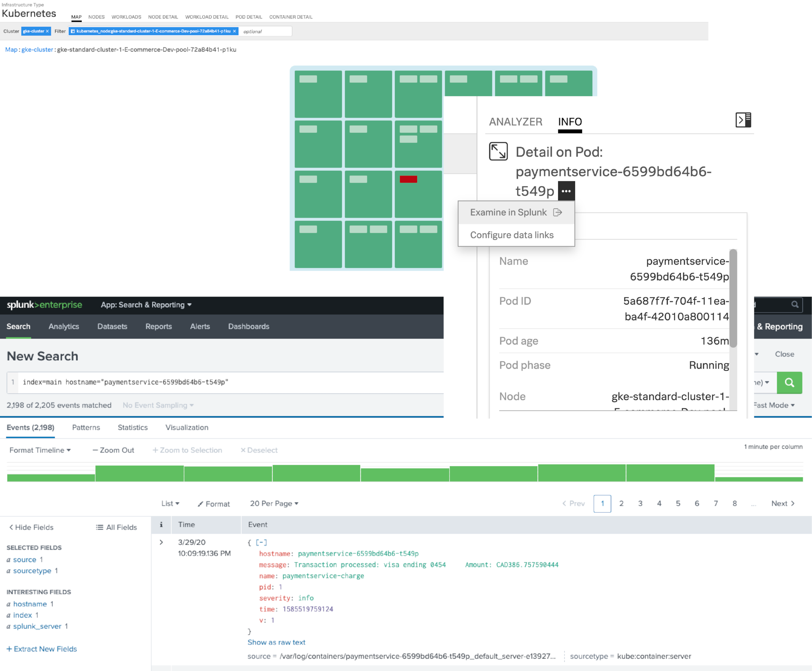Open the WORKLOADS tab
The image size is (812, 671).
point(126,17)
